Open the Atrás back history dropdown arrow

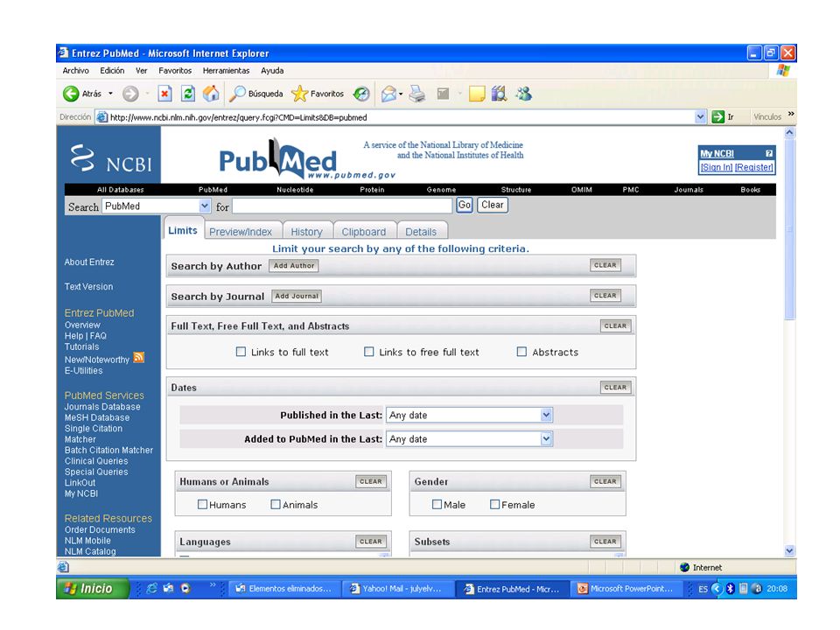click(x=110, y=94)
